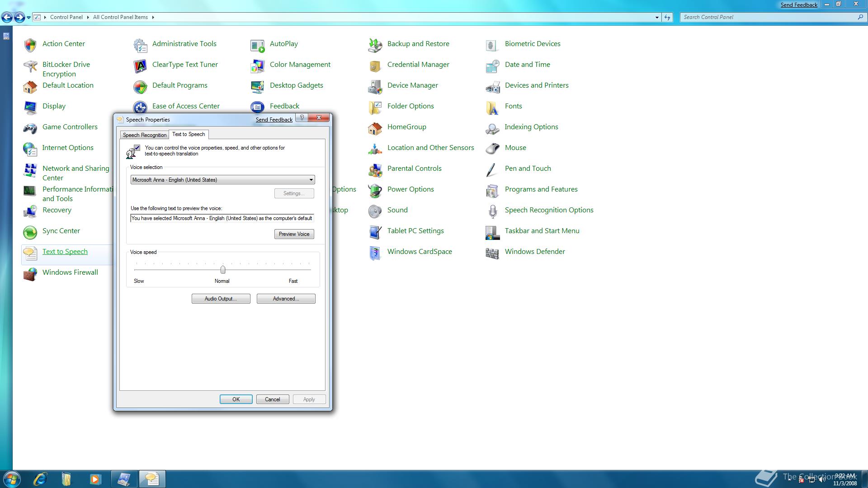868x488 pixels.
Task: Cancel the Speech Properties dialog
Action: tap(273, 399)
